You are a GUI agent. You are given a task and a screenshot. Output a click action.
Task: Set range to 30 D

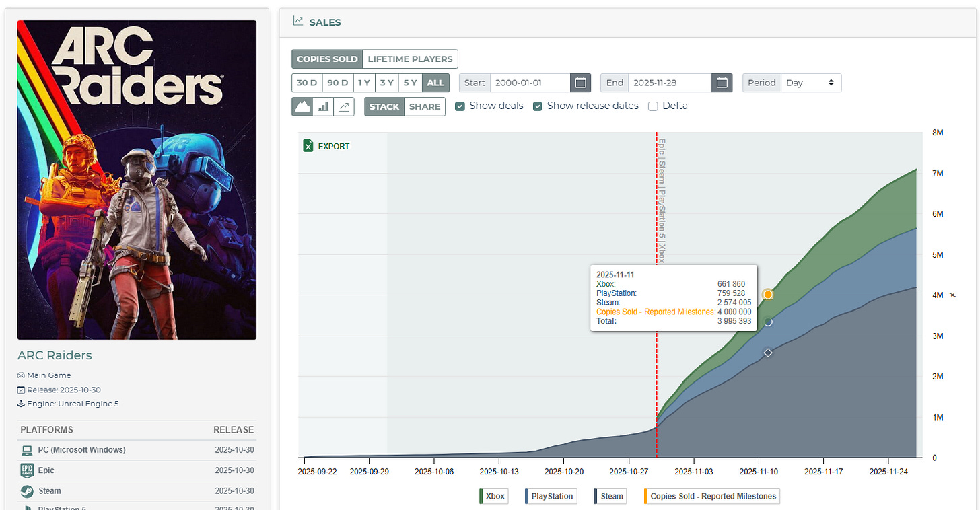click(x=306, y=83)
